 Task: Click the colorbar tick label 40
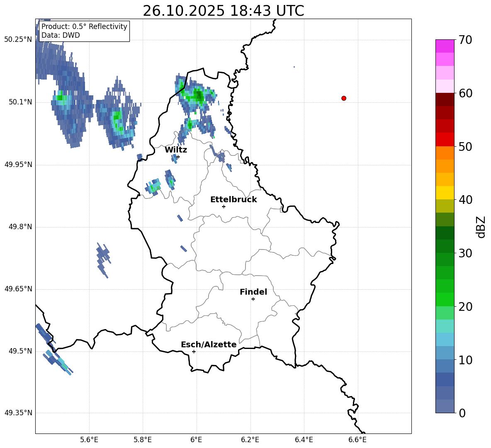click(465, 200)
